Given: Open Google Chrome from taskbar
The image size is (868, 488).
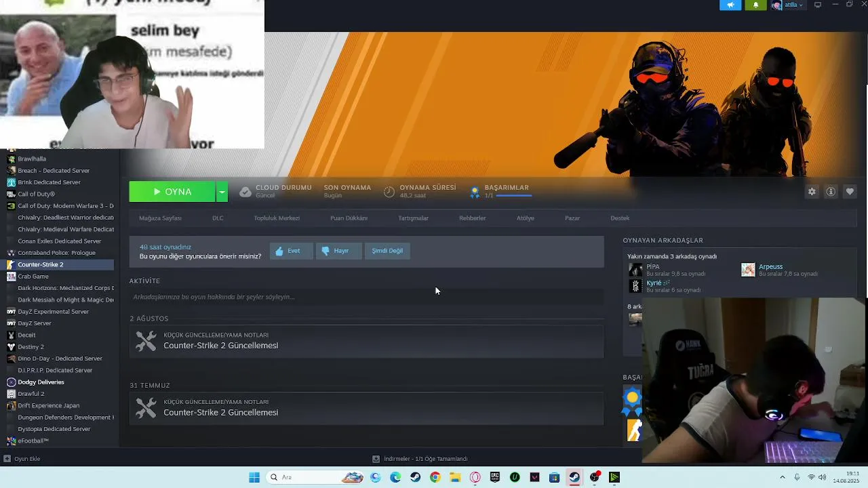Looking at the screenshot, I should pos(435,477).
